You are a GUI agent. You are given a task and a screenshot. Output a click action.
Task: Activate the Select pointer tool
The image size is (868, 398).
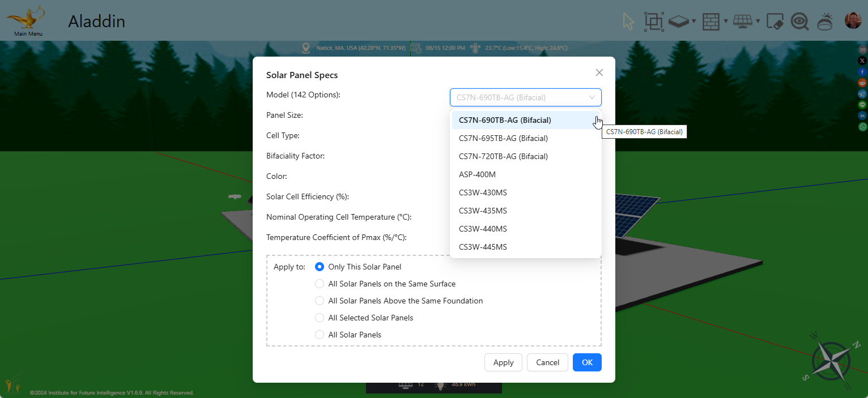pos(628,22)
